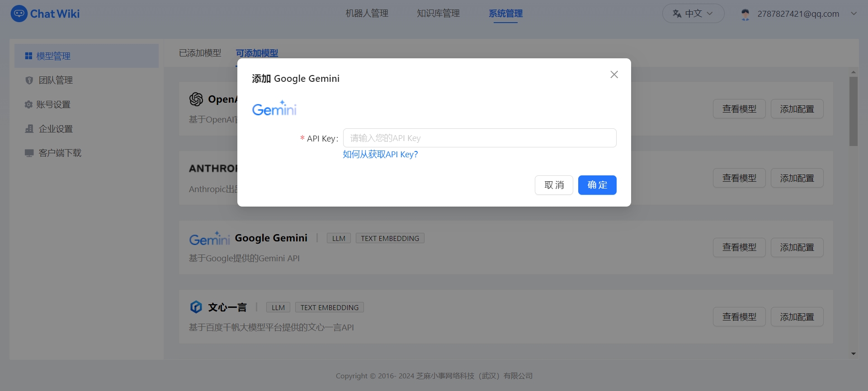Click 查看模型 for Google Gemini
868x391 pixels.
739,247
